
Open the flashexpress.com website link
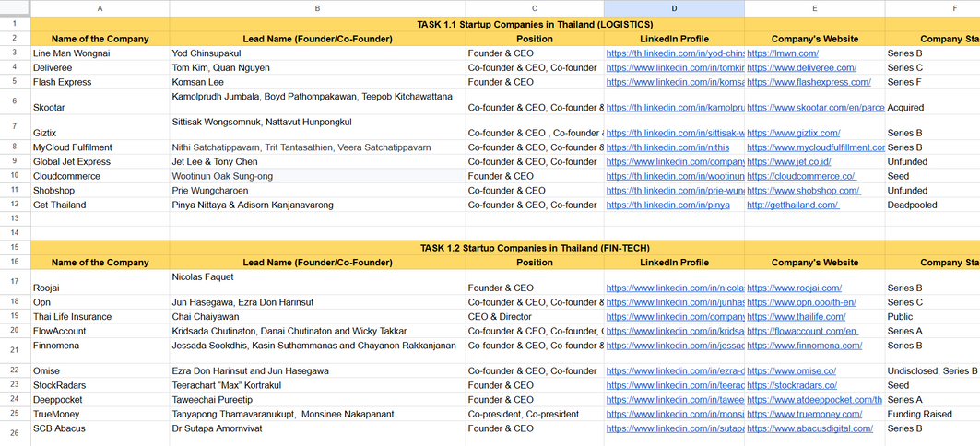(809, 82)
